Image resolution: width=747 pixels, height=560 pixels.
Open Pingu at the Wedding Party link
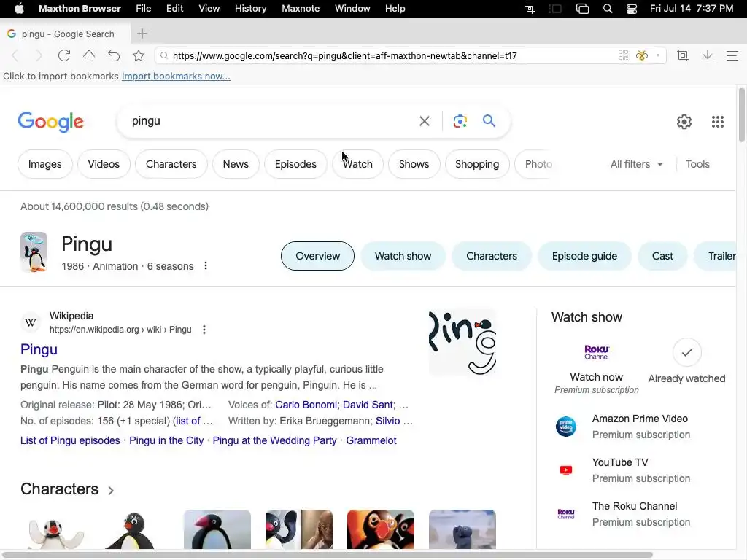pos(274,440)
